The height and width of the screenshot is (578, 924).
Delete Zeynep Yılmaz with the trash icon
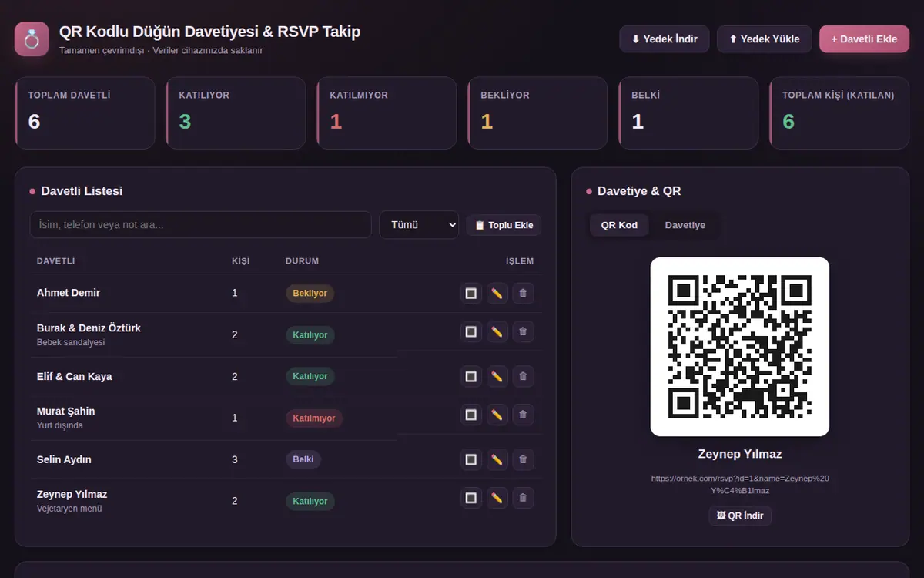point(523,498)
